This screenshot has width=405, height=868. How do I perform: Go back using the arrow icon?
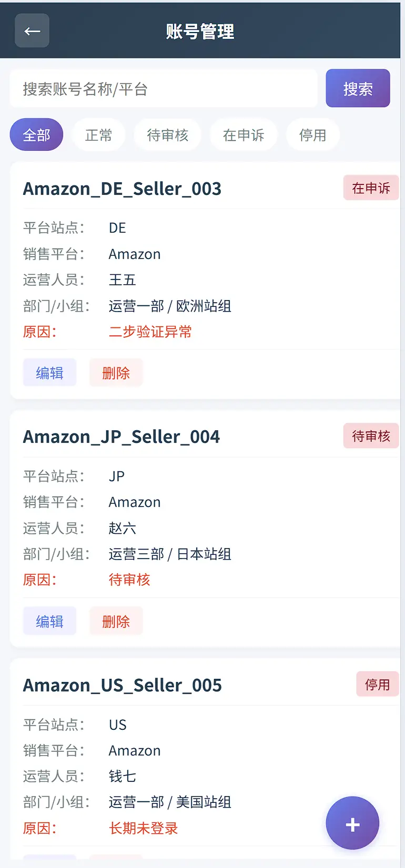[32, 30]
